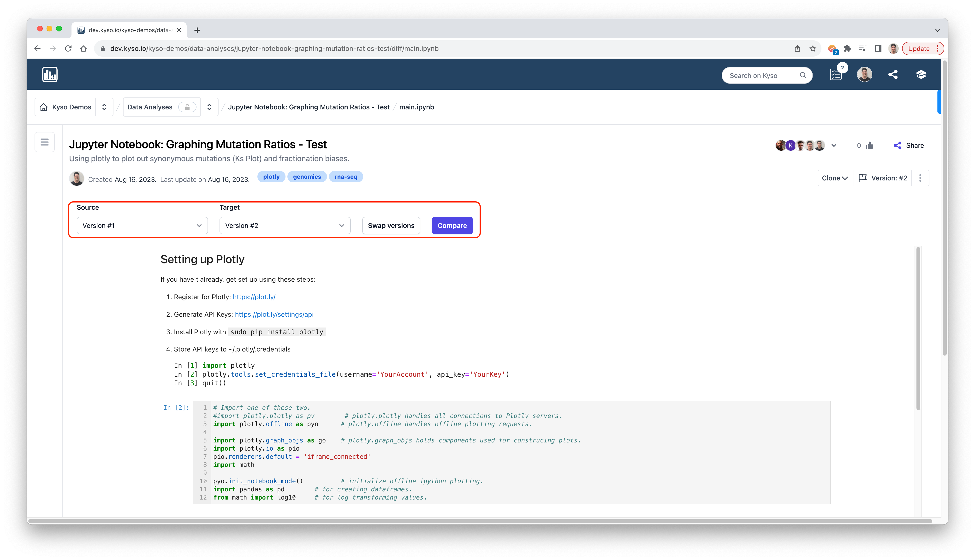
Task: Click the browser home icon
Action: 83,48
